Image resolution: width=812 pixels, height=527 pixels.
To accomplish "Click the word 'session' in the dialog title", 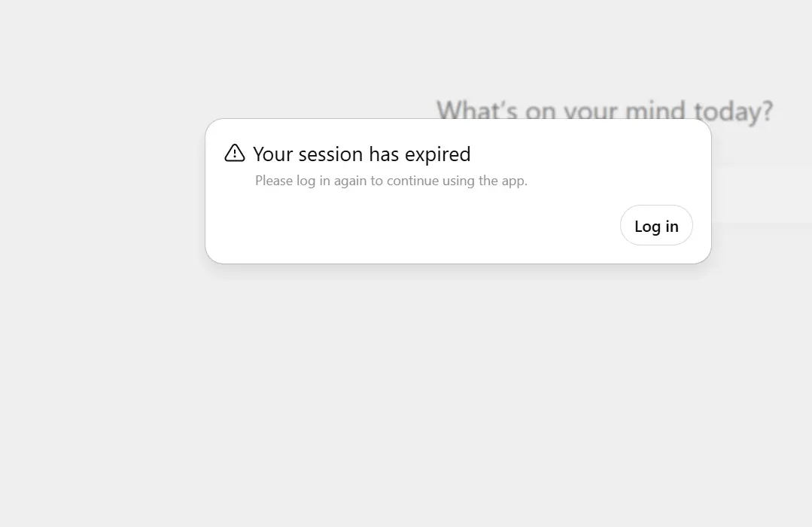I will point(331,154).
